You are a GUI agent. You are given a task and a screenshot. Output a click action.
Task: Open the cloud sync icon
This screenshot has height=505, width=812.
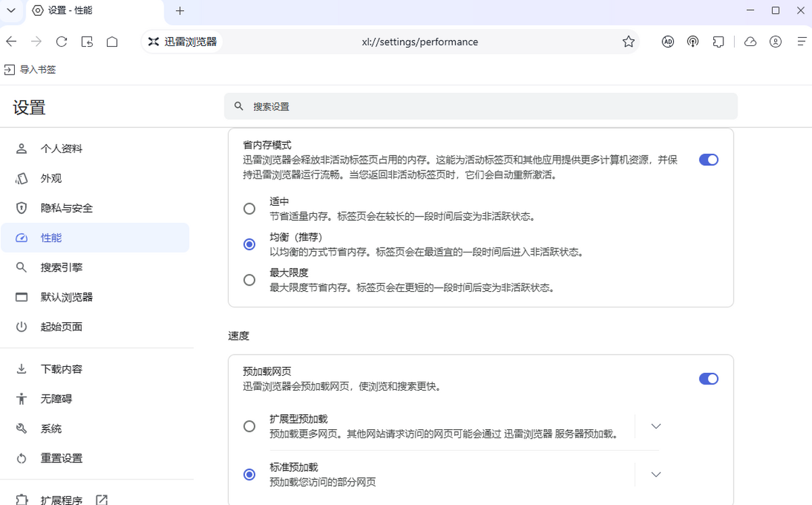click(x=750, y=42)
